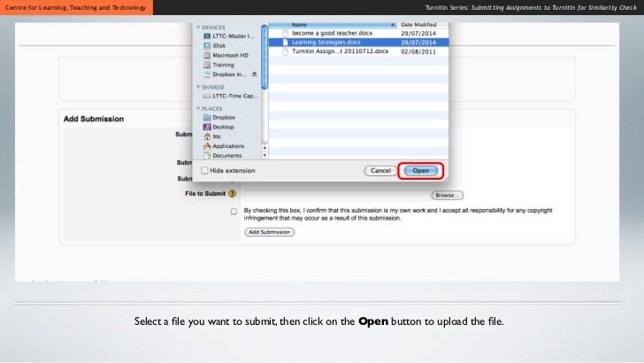The image size is (644, 363).
Task: Select iDisk icon in sidebar
Action: [x=207, y=46]
